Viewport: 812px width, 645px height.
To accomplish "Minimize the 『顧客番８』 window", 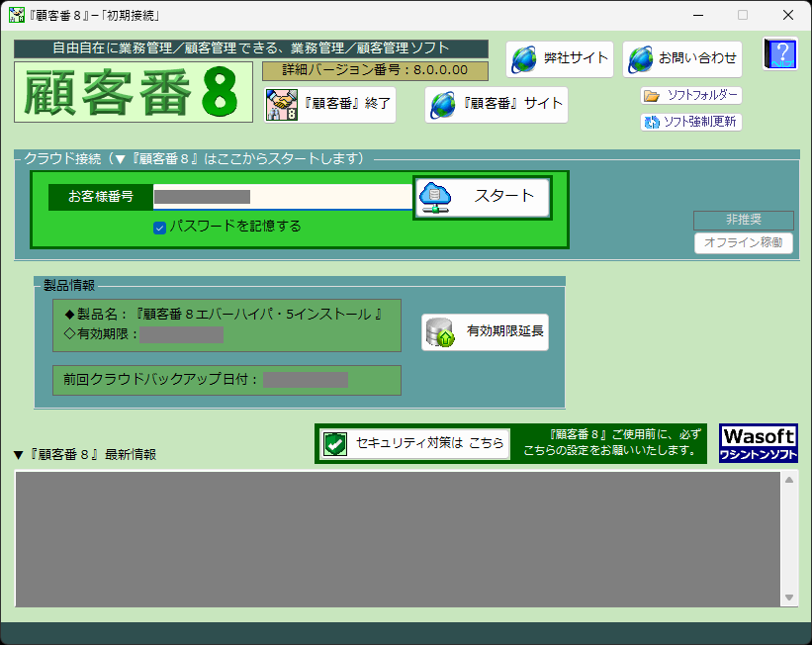I will click(x=698, y=16).
